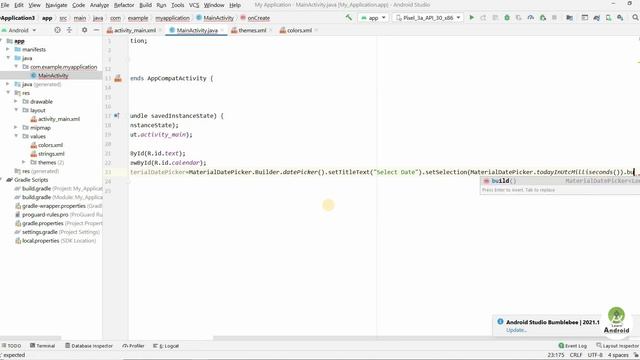Image resolution: width=640 pixels, height=360 pixels.
Task: Click the Make Project hammer icon
Action: tap(349, 18)
